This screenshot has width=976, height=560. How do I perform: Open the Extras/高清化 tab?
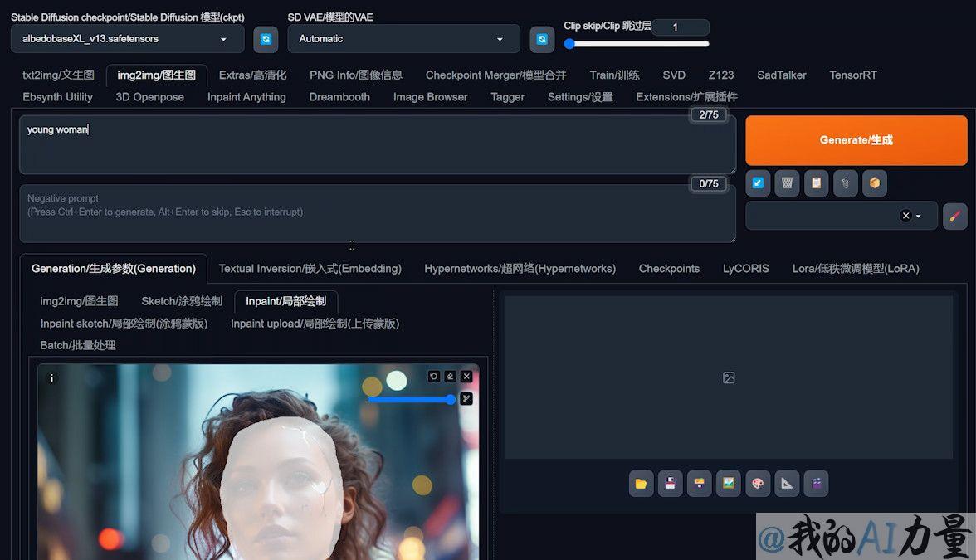(x=252, y=75)
